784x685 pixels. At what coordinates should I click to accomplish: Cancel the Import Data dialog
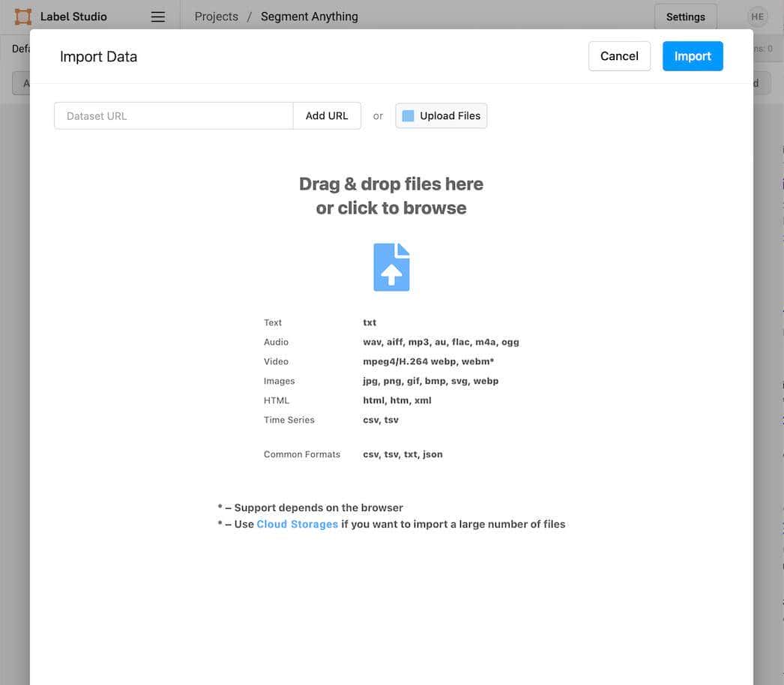[619, 56]
